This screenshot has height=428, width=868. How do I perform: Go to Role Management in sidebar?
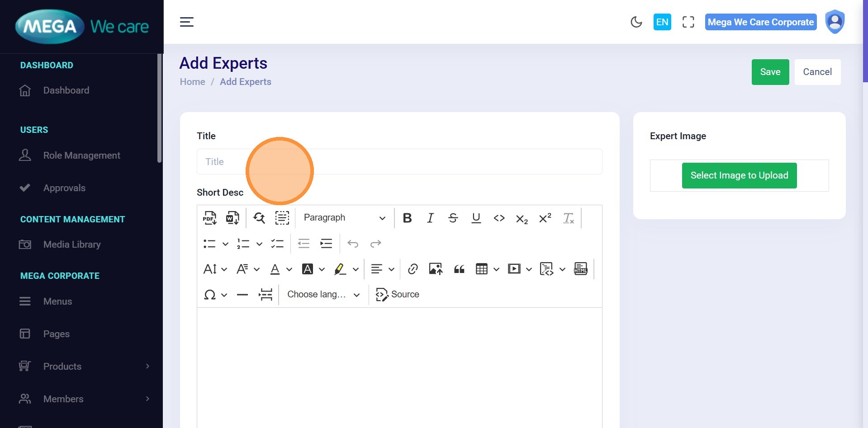click(x=81, y=155)
